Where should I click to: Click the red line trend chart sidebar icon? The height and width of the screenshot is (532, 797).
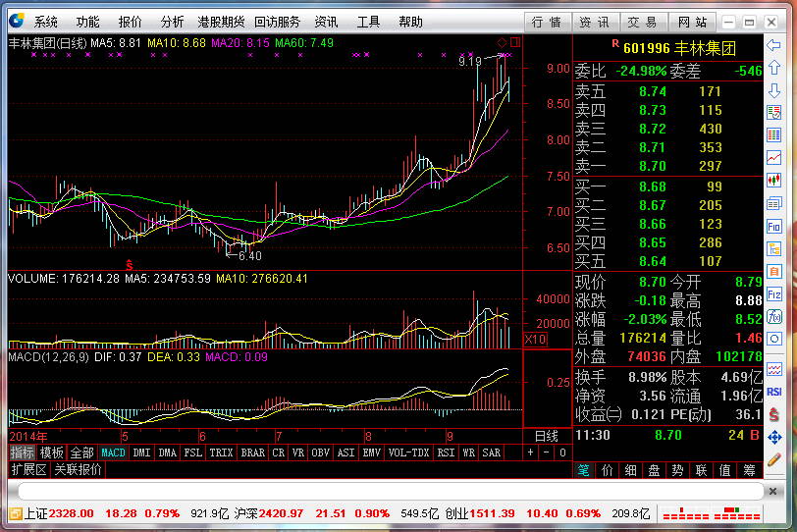[x=774, y=158]
